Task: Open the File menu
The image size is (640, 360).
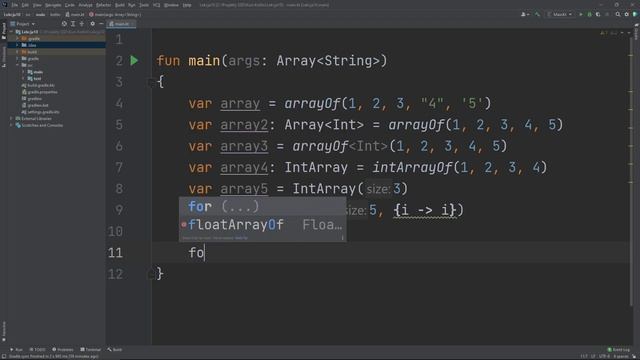Action: [x=15, y=5]
